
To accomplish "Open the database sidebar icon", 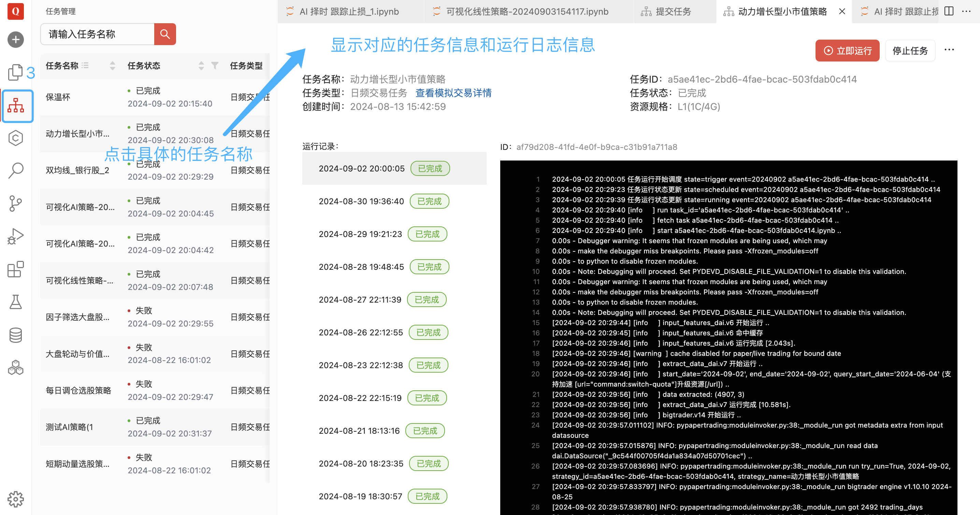I will coord(16,335).
